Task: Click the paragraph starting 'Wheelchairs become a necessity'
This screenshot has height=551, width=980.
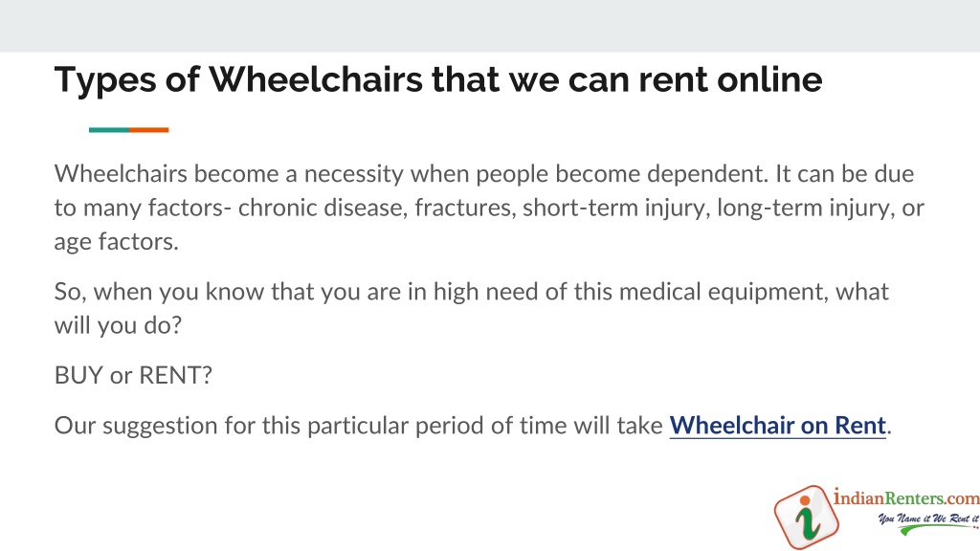Action: point(489,208)
